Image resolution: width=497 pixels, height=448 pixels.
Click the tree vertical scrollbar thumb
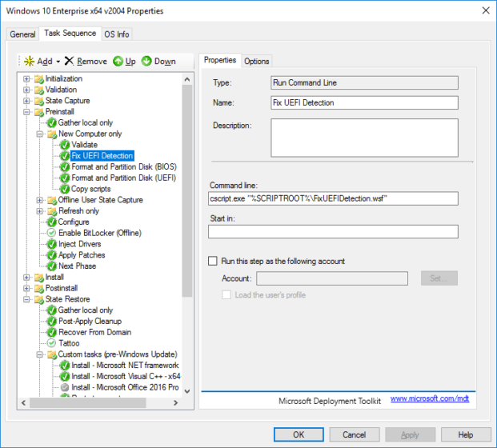[187, 190]
